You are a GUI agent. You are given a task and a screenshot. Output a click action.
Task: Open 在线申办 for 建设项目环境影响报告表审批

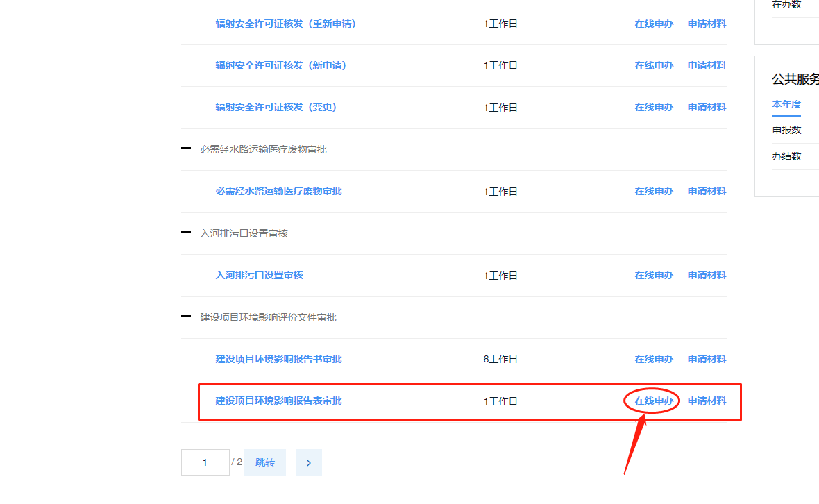tap(653, 401)
